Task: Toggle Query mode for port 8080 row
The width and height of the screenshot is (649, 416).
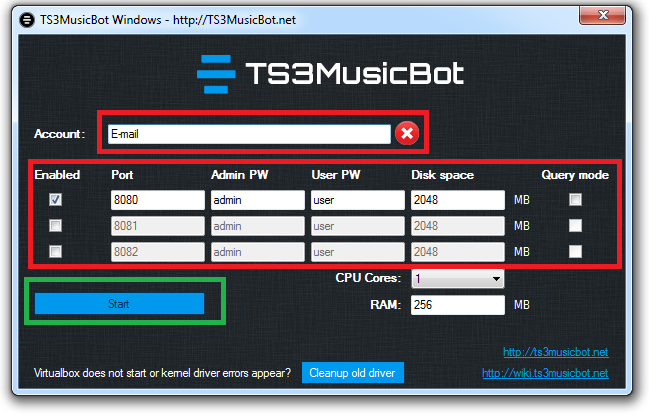Action: (x=575, y=200)
